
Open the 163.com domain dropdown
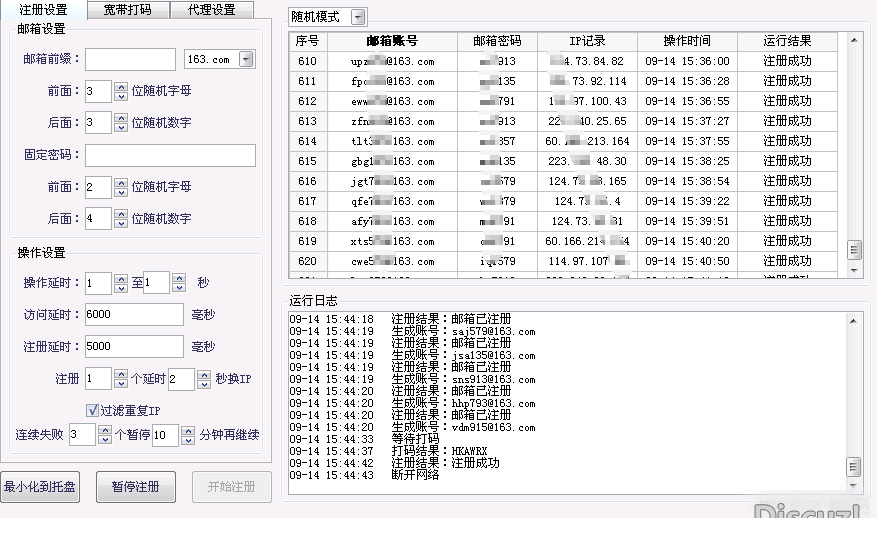tap(246, 59)
